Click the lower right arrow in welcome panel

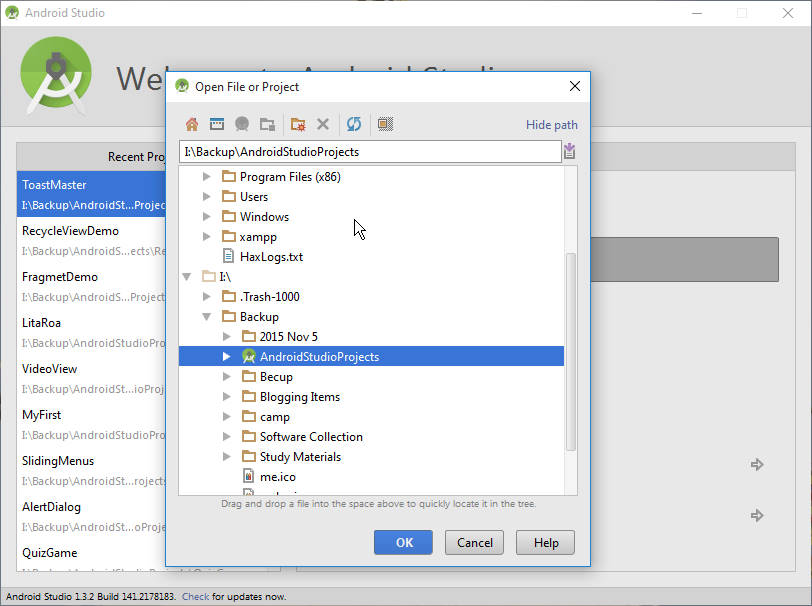pos(757,515)
